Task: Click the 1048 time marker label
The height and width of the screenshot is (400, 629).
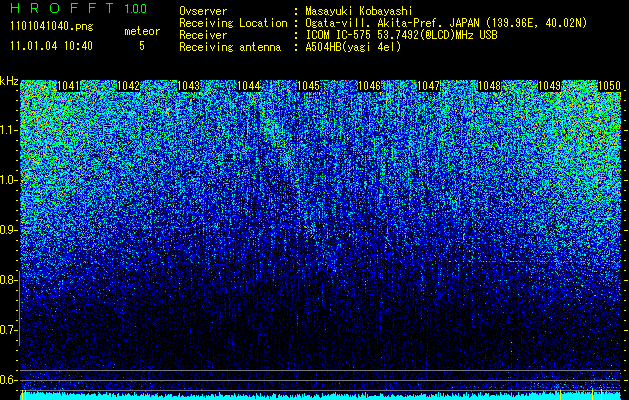Action: pyautogui.click(x=489, y=86)
